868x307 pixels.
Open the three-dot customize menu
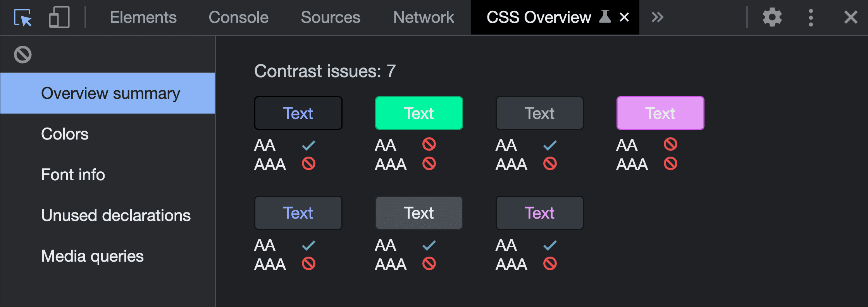(x=811, y=17)
